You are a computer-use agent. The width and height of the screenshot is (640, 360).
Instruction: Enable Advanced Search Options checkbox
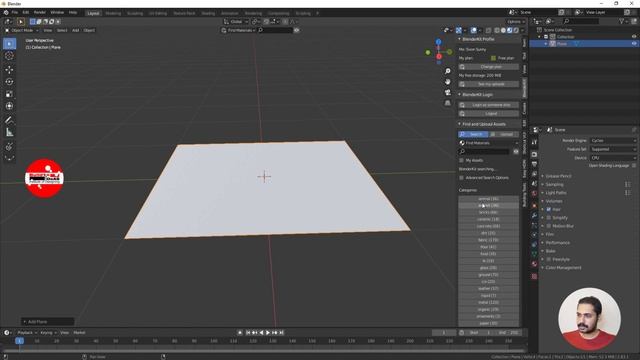[x=462, y=178]
